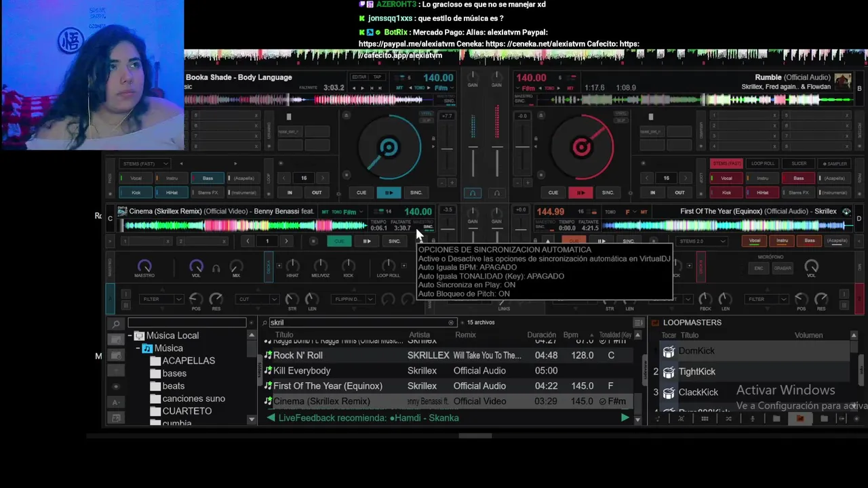
Task: Turn the MAESTRO volume knob
Action: point(144,266)
